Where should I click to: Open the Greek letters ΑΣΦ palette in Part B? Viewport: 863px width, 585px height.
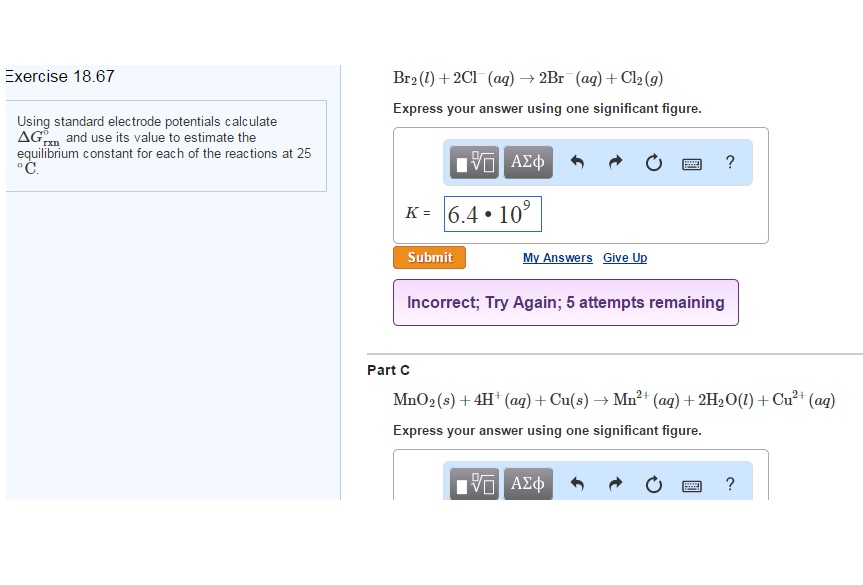(x=528, y=162)
